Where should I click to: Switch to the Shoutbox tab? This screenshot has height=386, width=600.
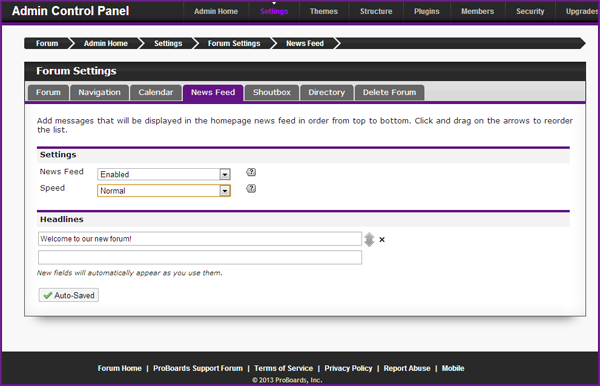pos(272,93)
